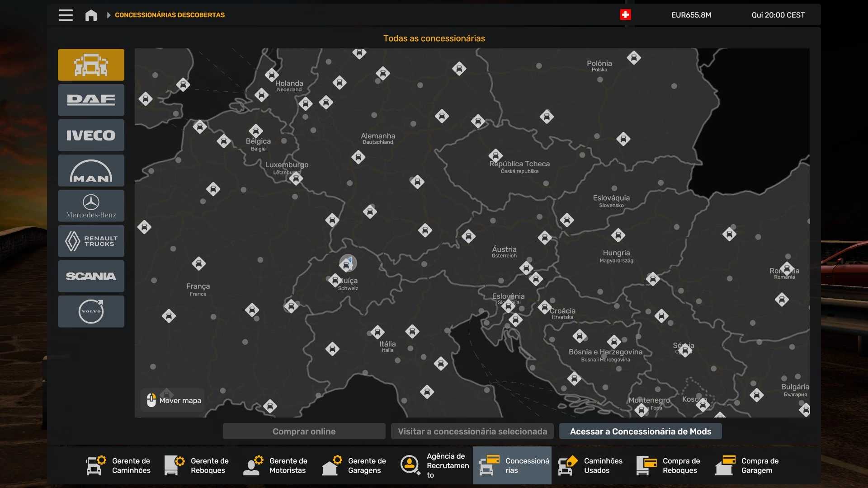The height and width of the screenshot is (488, 868).
Task: Click Visitar a concessionária selecionada button
Action: [472, 431]
